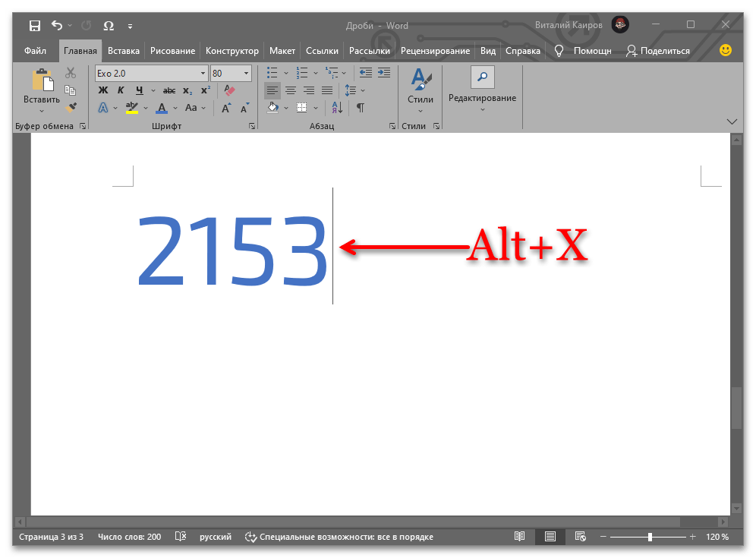The height and width of the screenshot is (558, 756).
Task: Click the Cut scissors icon
Action: (x=71, y=73)
